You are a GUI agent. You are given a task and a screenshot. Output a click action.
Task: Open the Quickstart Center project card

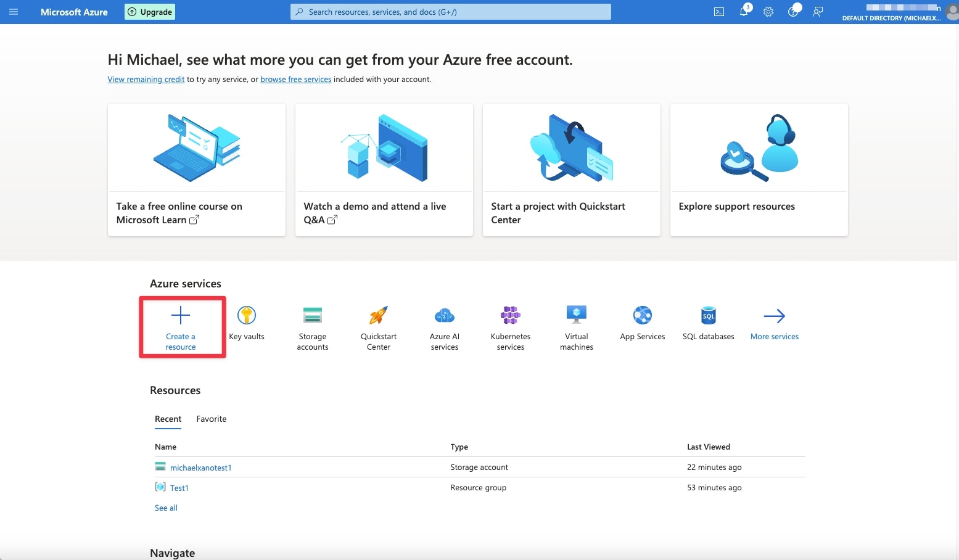click(x=572, y=170)
